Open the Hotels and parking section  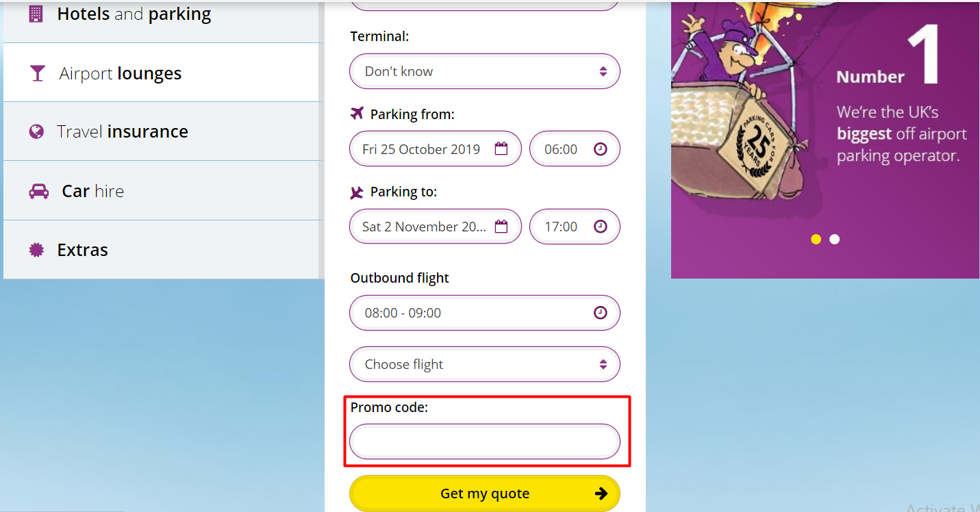[x=162, y=13]
